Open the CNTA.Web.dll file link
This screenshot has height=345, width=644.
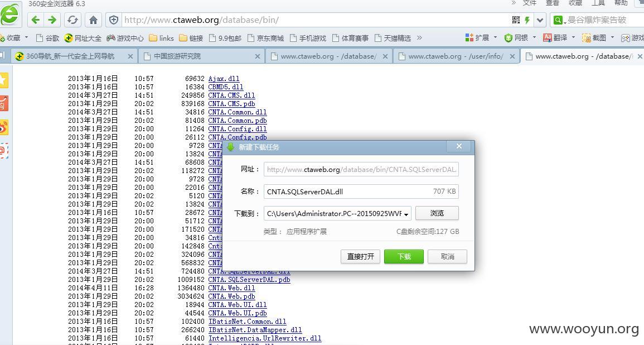pyautogui.click(x=231, y=288)
